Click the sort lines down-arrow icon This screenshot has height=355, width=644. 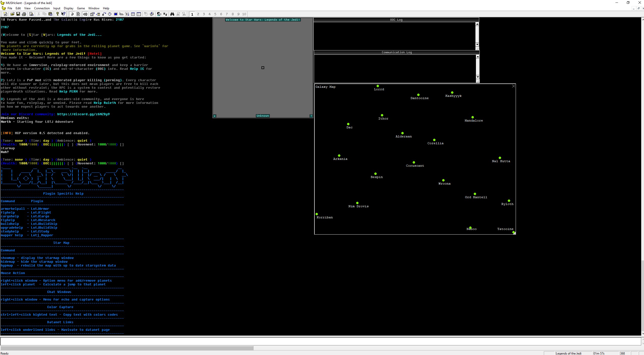pyautogui.click(x=127, y=14)
